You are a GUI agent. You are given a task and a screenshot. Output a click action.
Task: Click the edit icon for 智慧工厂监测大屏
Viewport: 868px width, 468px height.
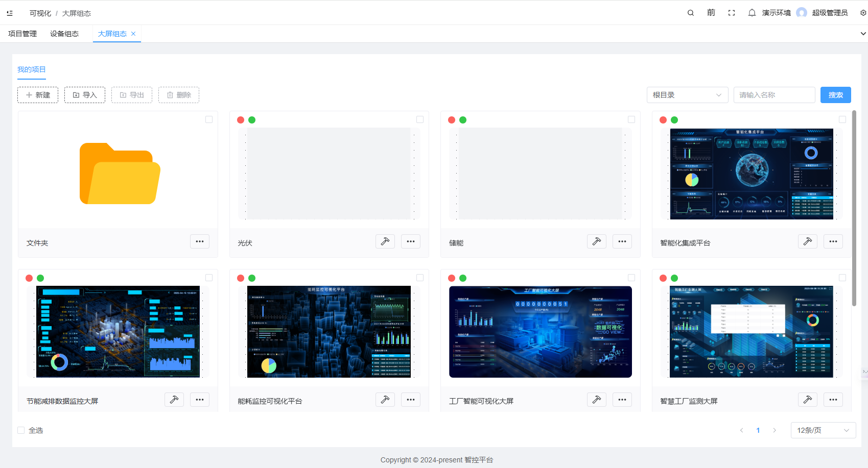tap(808, 400)
